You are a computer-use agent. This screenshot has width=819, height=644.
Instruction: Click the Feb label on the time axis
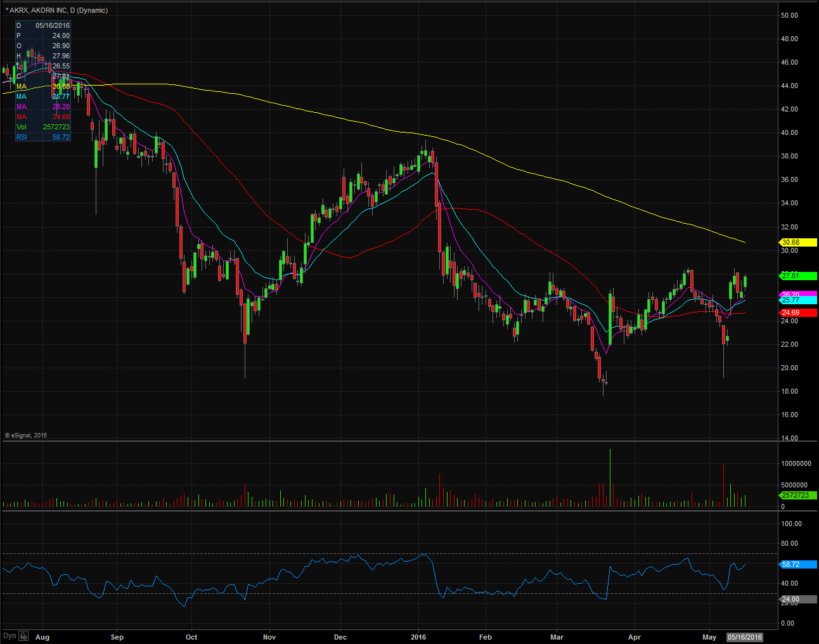click(486, 637)
